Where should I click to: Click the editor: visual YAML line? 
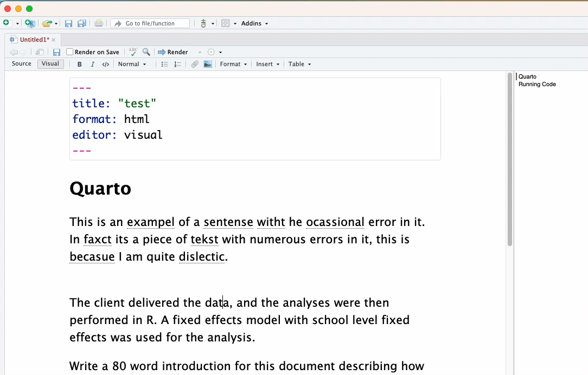(117, 135)
